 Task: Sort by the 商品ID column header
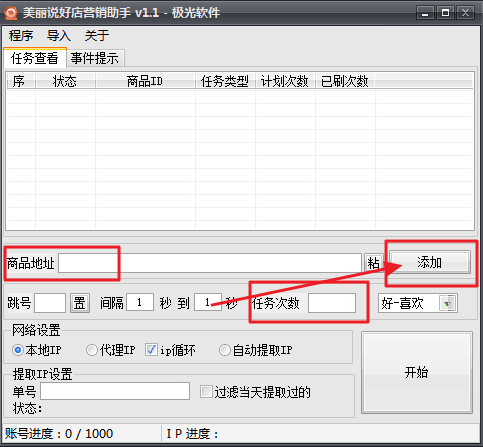[x=145, y=81]
